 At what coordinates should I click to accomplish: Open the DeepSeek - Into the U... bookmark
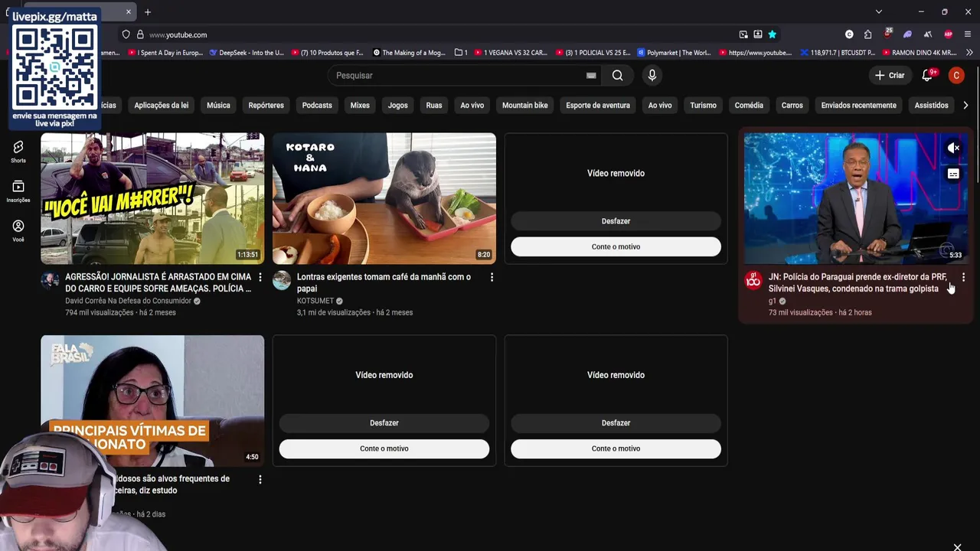(x=247, y=53)
